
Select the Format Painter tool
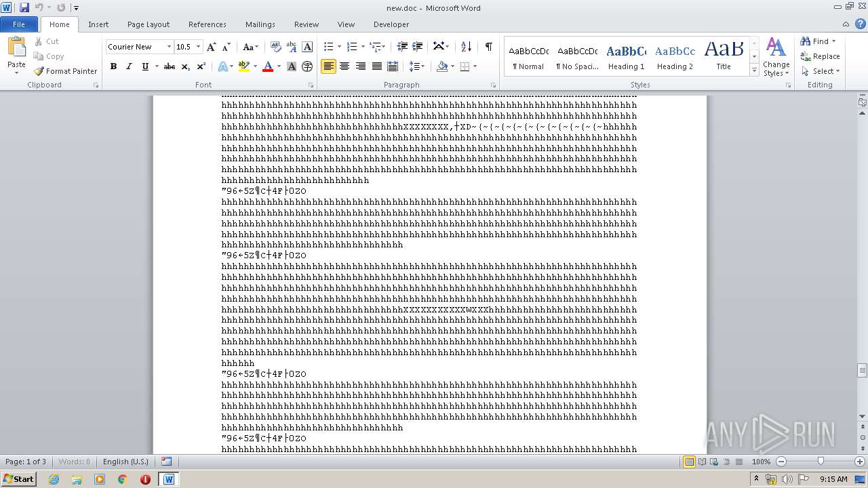(65, 71)
